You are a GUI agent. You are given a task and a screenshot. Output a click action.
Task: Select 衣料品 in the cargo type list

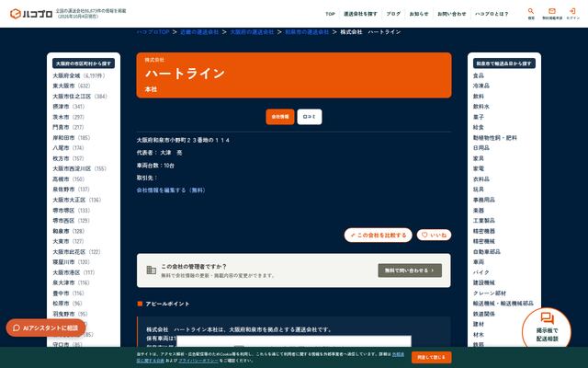[481, 179]
